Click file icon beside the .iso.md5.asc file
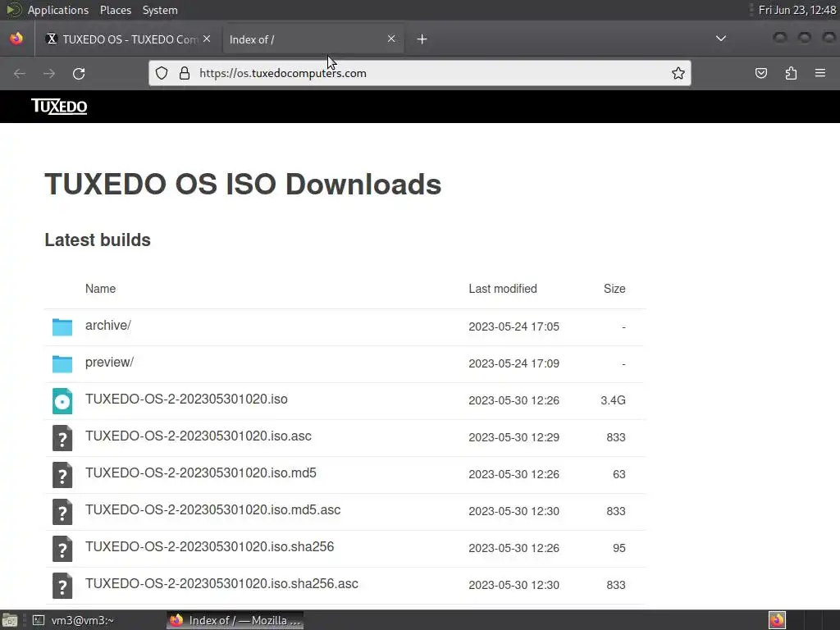Image resolution: width=840 pixels, height=630 pixels. click(62, 512)
